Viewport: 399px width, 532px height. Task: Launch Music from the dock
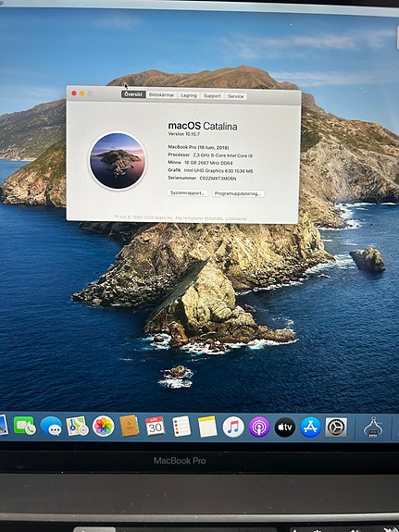(233, 427)
